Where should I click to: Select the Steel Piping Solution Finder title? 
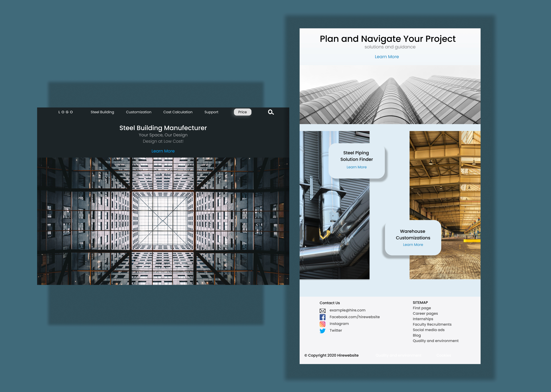357,156
